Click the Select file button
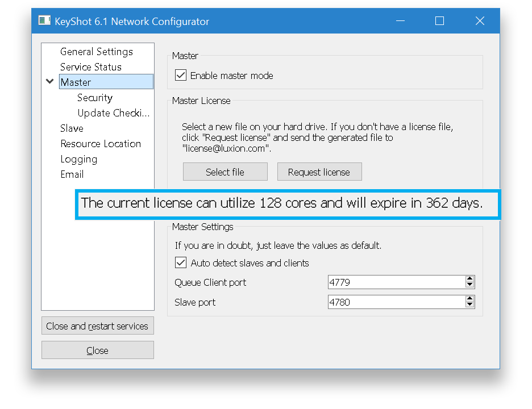The width and height of the screenshot is (532, 409). point(225,172)
